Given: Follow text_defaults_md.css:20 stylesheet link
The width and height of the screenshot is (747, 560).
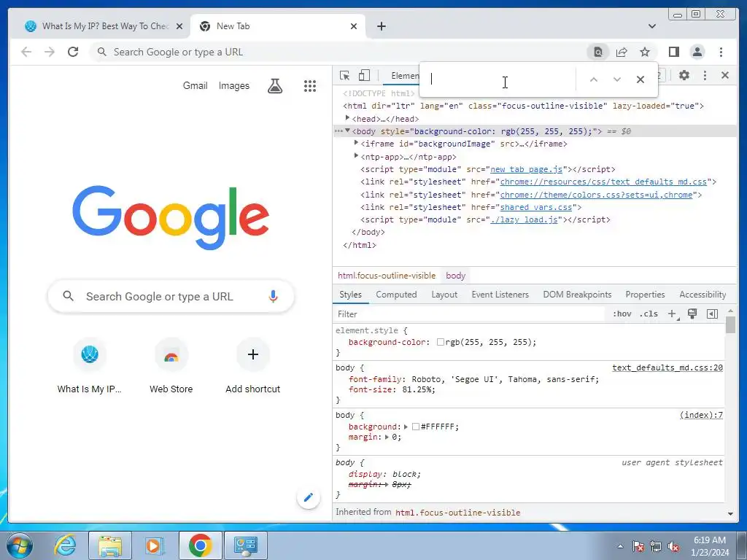Looking at the screenshot, I should click(x=667, y=367).
